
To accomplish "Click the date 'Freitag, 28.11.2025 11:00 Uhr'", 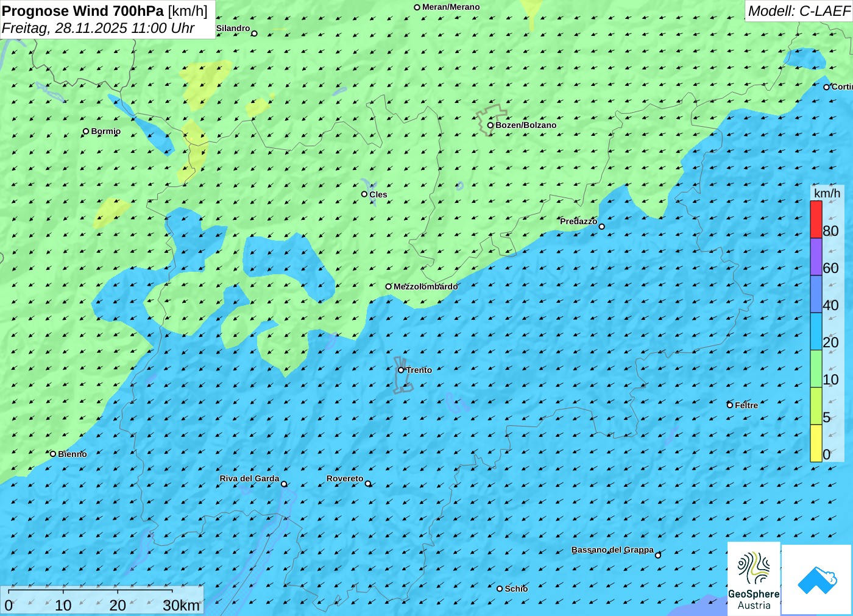I will (98, 28).
